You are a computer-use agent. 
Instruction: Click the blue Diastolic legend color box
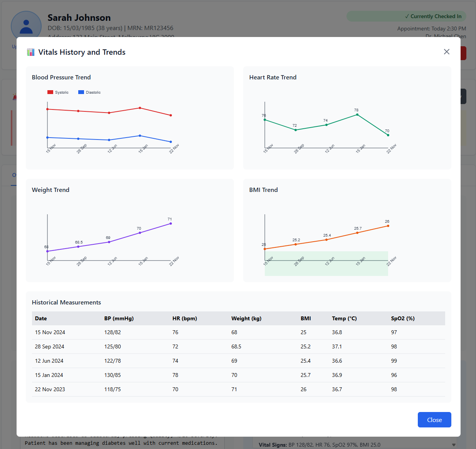tap(81, 92)
